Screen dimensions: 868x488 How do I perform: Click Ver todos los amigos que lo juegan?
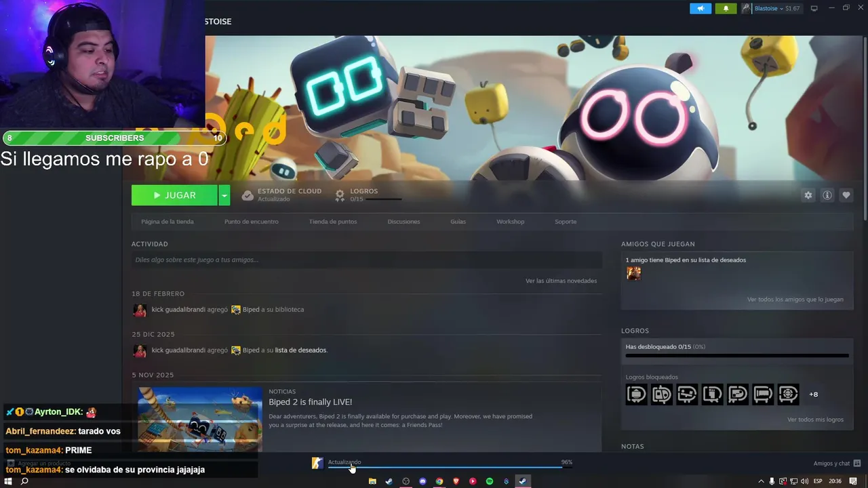point(795,300)
